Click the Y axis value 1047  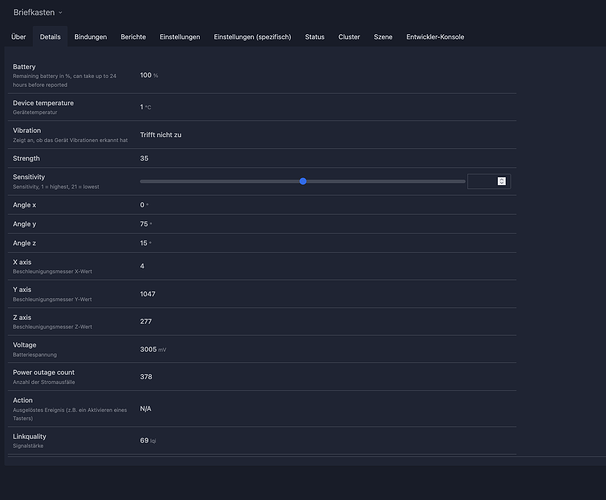tap(147, 294)
